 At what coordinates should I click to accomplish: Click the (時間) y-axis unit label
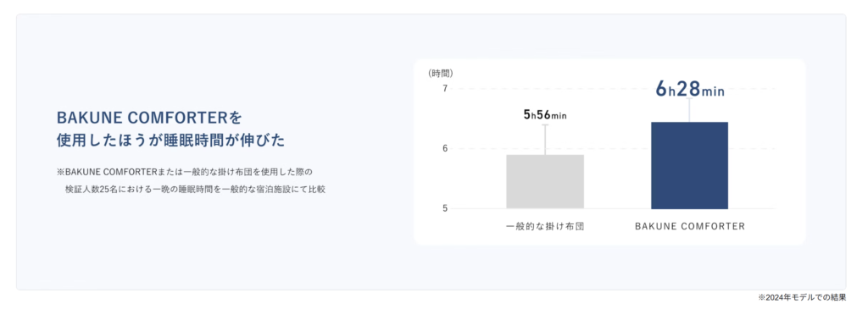441,73
